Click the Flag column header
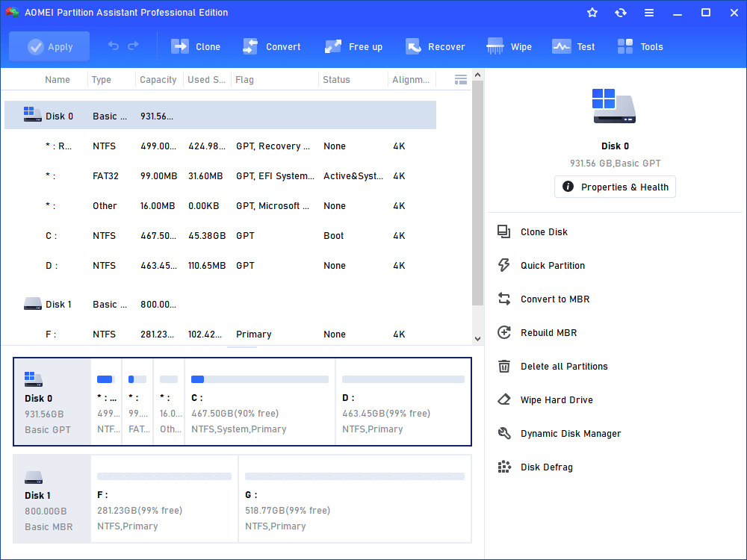This screenshot has width=747, height=560. click(244, 80)
